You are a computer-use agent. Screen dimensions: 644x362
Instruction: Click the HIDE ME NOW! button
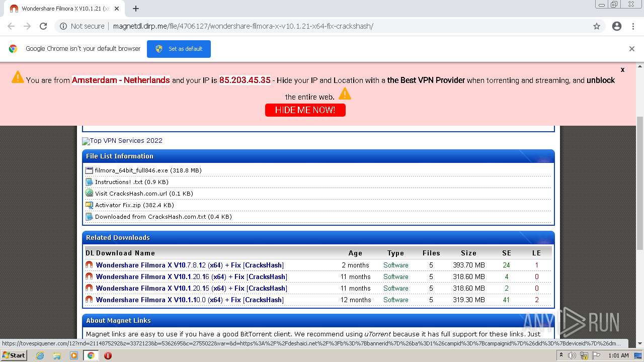305,110
